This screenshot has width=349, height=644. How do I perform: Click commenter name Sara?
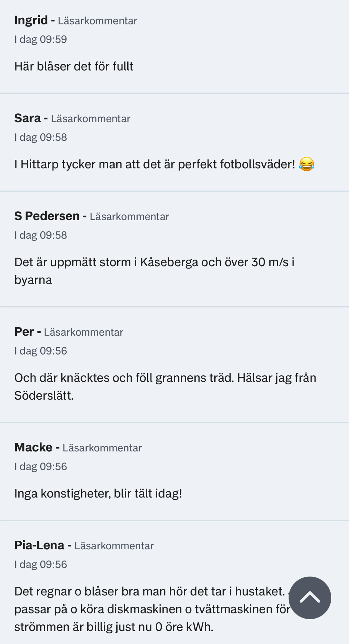(27, 118)
